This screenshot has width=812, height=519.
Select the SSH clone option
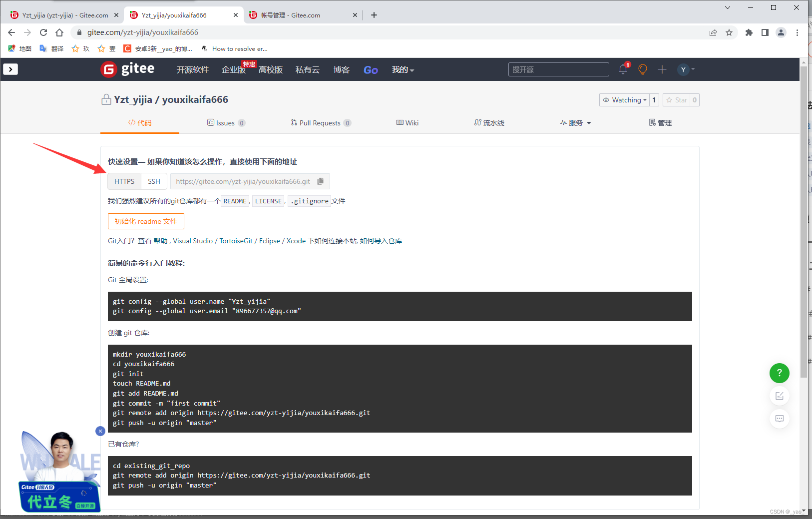coord(154,181)
